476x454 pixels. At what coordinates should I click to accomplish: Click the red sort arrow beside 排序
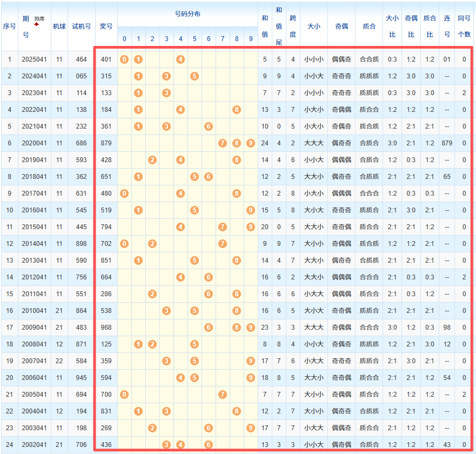(36, 24)
